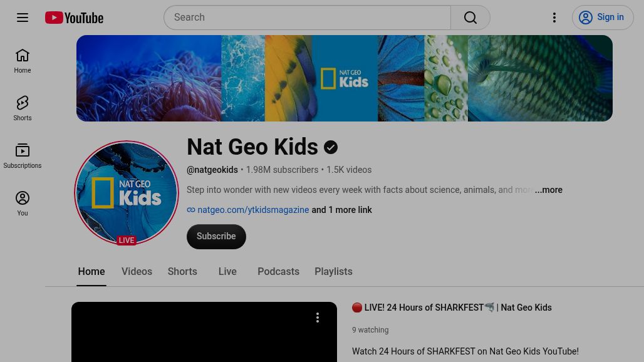The image size is (644, 362).
Task: Click the LIVE badge on the avatar
Action: [x=126, y=240]
